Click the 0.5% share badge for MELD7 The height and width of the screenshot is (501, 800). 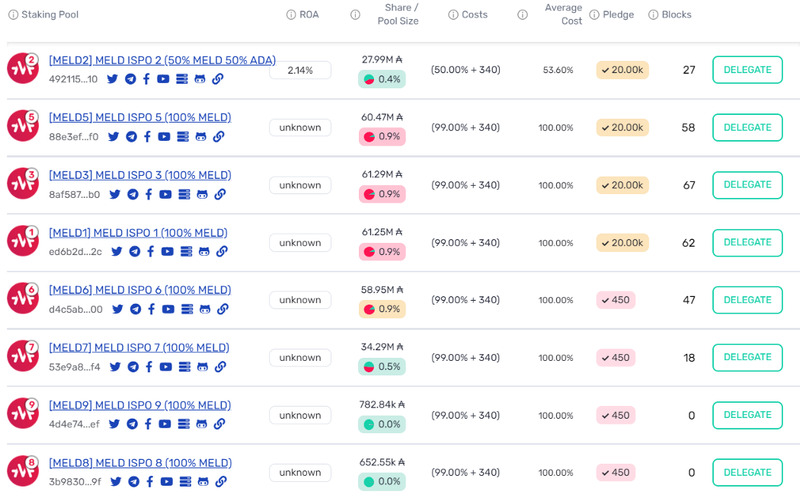pyautogui.click(x=382, y=366)
